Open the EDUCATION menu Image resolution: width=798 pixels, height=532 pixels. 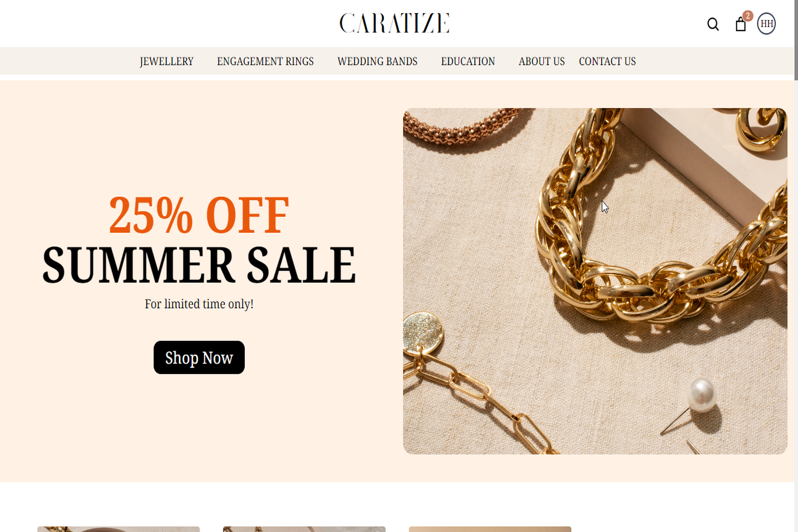pyautogui.click(x=468, y=61)
